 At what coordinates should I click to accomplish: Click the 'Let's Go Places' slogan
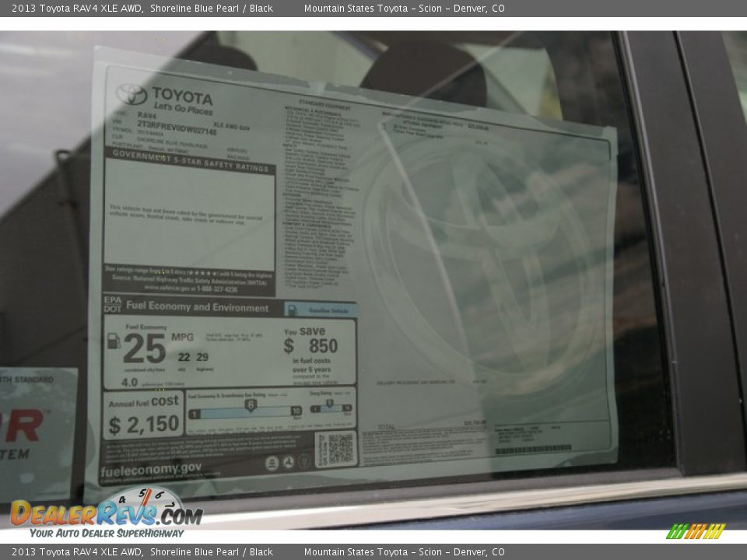click(183, 109)
